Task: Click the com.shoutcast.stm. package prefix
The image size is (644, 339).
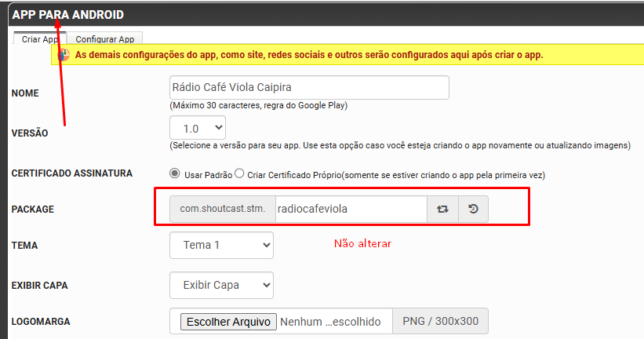Action: pos(223,210)
